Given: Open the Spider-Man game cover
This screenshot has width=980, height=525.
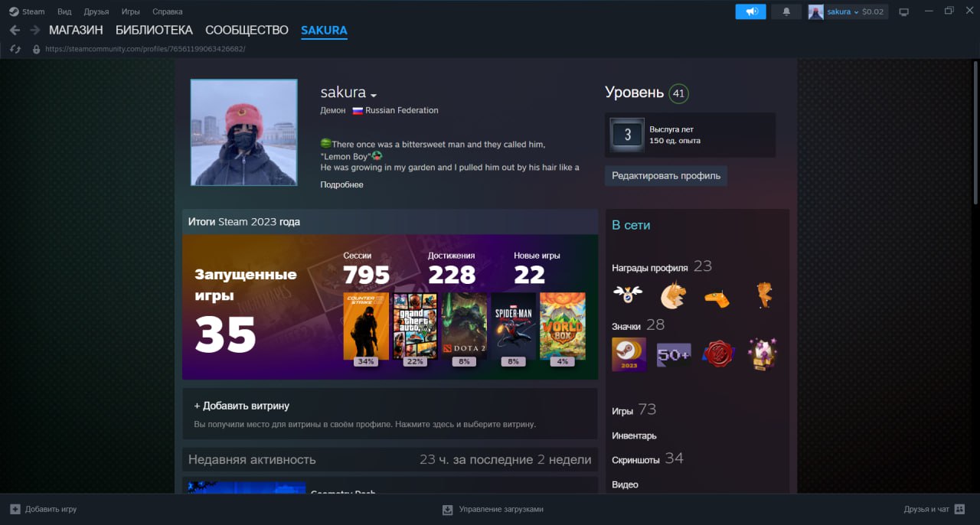Looking at the screenshot, I should pyautogui.click(x=514, y=326).
